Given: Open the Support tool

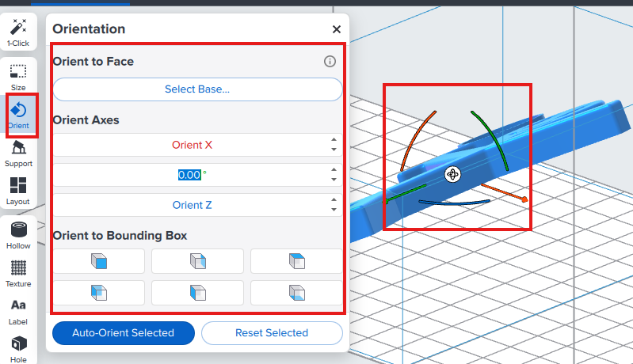Looking at the screenshot, I should coord(18,153).
